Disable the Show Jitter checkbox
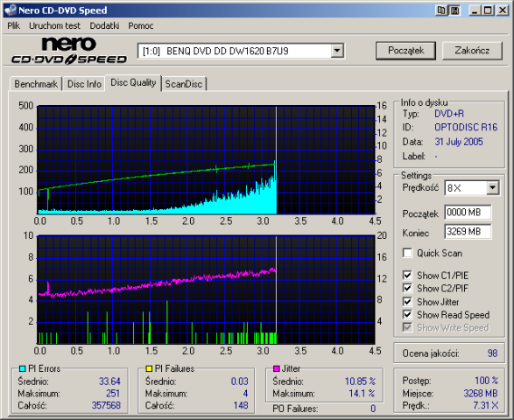Image resolution: width=514 pixels, height=420 pixels. click(407, 301)
